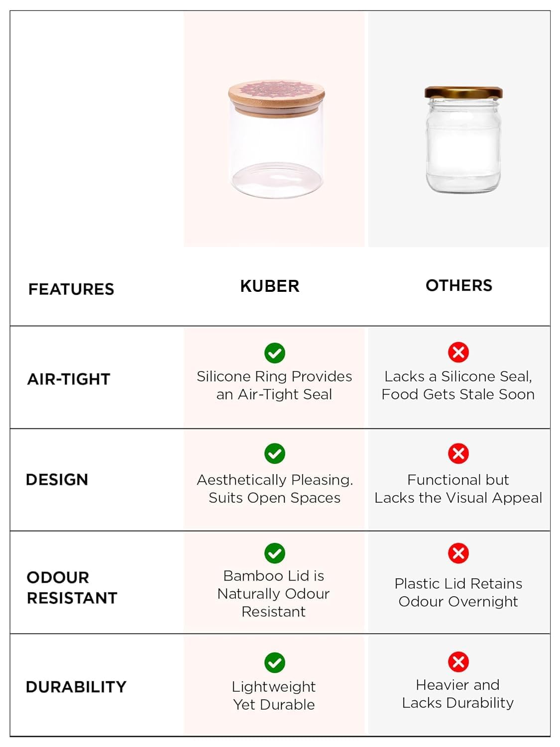Image resolution: width=560 pixels, height=747 pixels.
Task: Click the green checkmark in Air-Tight row
Action: pyautogui.click(x=274, y=353)
